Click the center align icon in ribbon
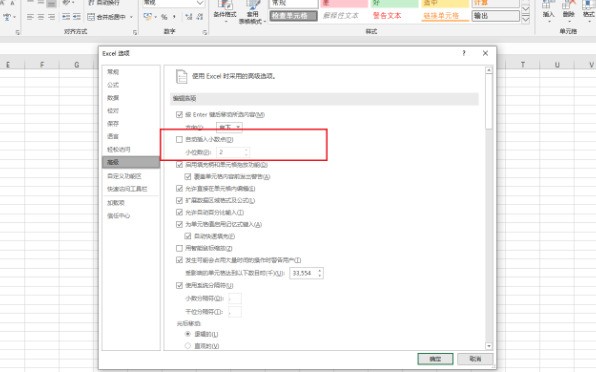The width and height of the screenshot is (596, 372). point(41,17)
